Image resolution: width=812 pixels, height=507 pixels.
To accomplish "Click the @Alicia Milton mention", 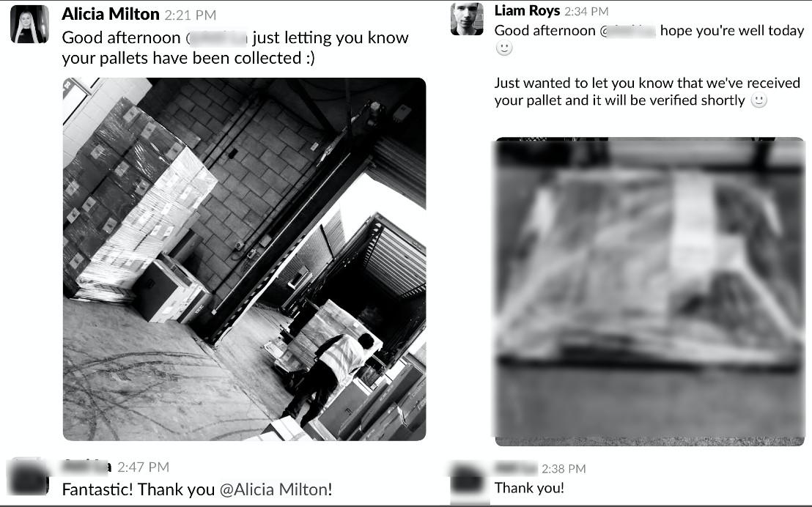I will coord(276,489).
